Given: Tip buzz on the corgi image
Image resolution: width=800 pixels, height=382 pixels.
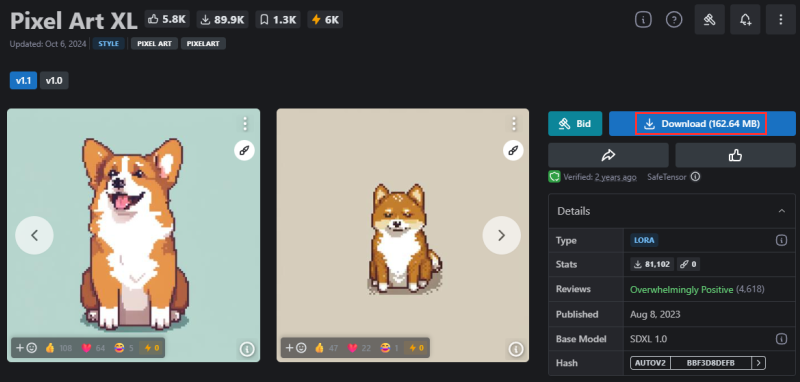Looking at the screenshot, I should pos(152,348).
